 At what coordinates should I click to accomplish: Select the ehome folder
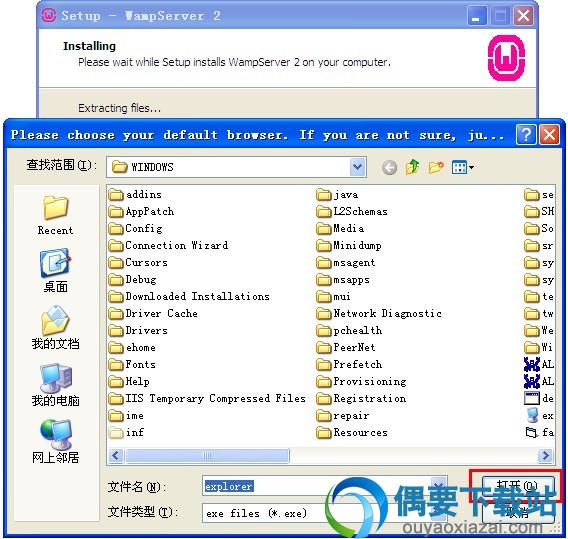[x=132, y=348]
